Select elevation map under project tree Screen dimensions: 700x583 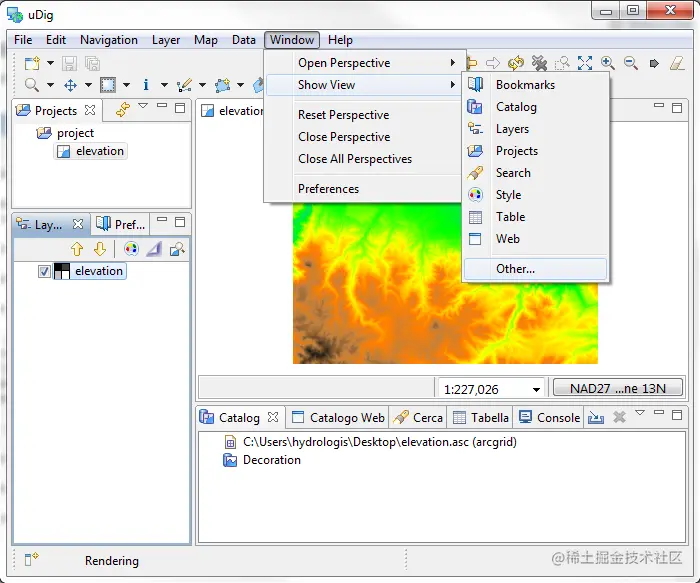click(91, 151)
